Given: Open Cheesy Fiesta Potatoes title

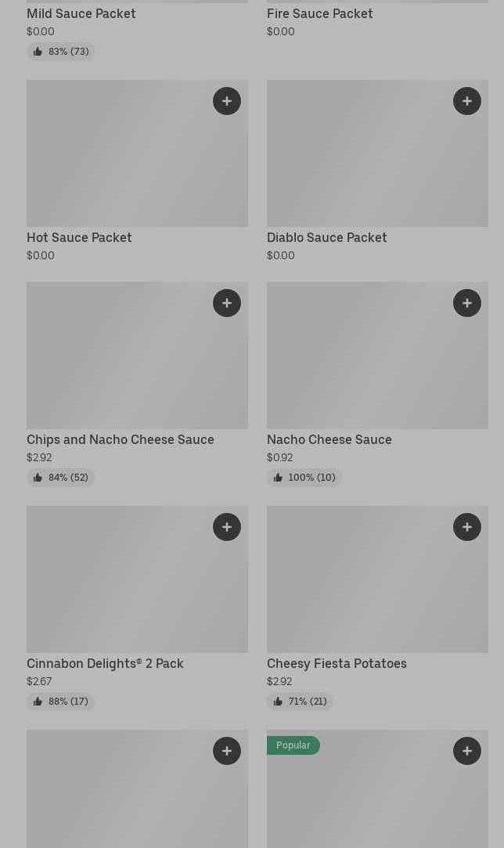Looking at the screenshot, I should [337, 664].
